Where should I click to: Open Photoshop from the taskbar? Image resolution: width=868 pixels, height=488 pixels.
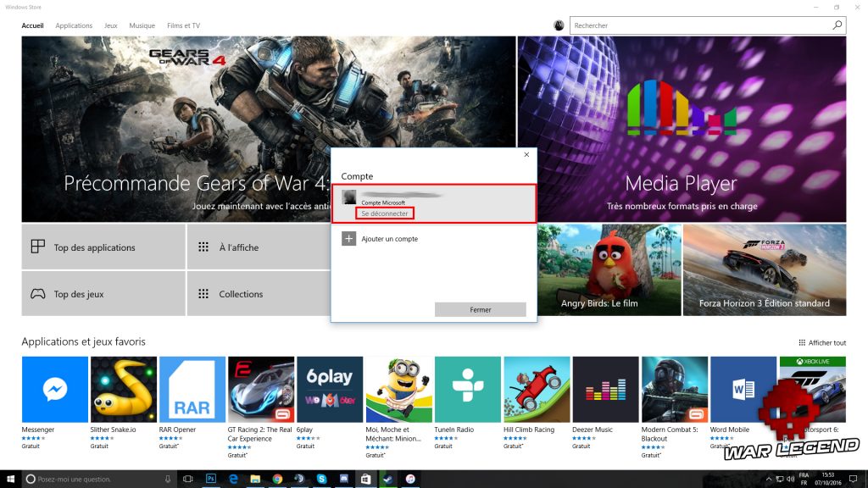(x=211, y=479)
